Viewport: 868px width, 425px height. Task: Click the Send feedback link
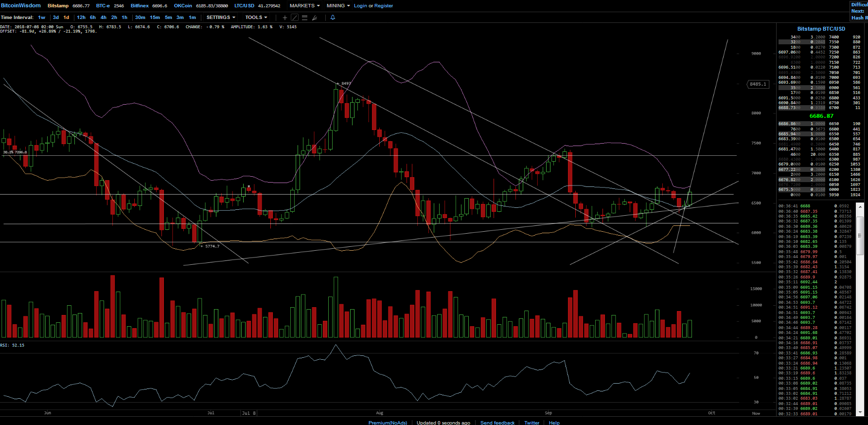(497, 423)
